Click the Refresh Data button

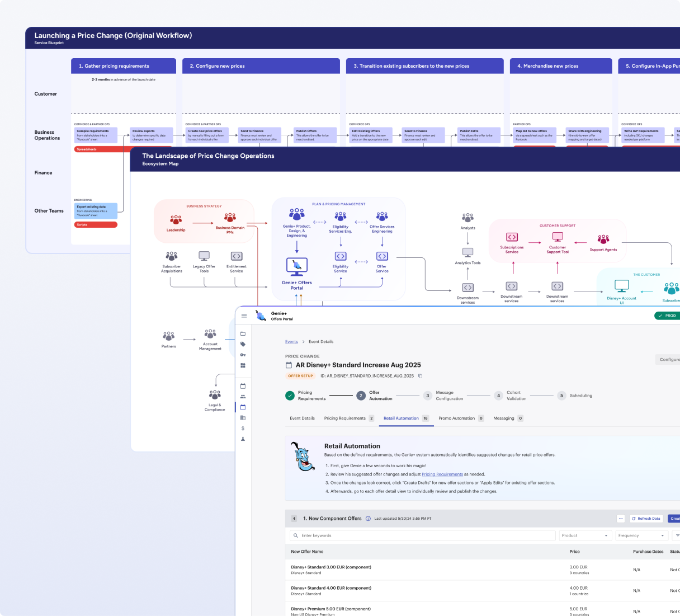click(x=646, y=518)
